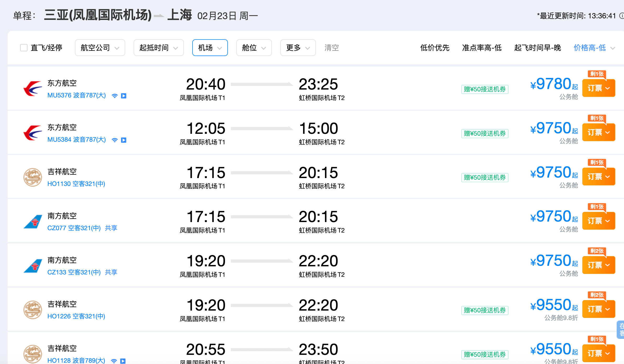Open the 航空公司 filter dropdown
The height and width of the screenshot is (364, 624).
100,48
